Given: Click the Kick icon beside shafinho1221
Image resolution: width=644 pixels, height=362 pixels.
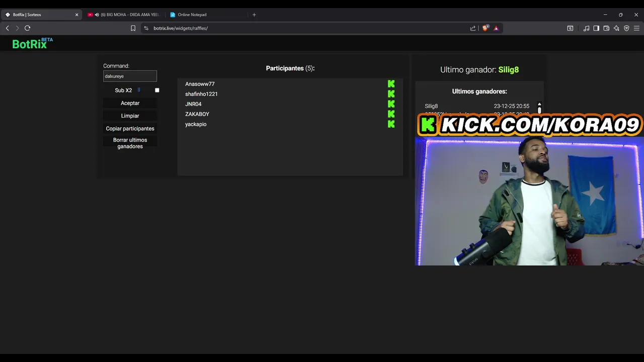Looking at the screenshot, I should click(391, 94).
